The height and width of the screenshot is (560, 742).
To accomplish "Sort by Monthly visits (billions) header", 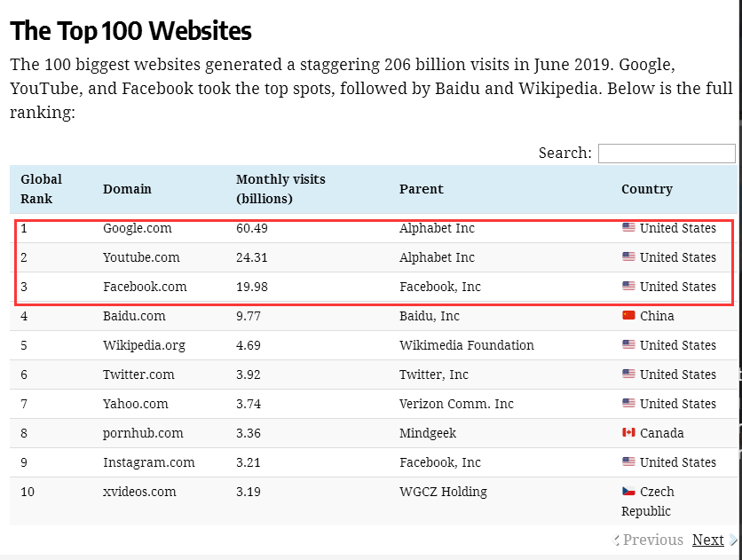I will (x=280, y=189).
